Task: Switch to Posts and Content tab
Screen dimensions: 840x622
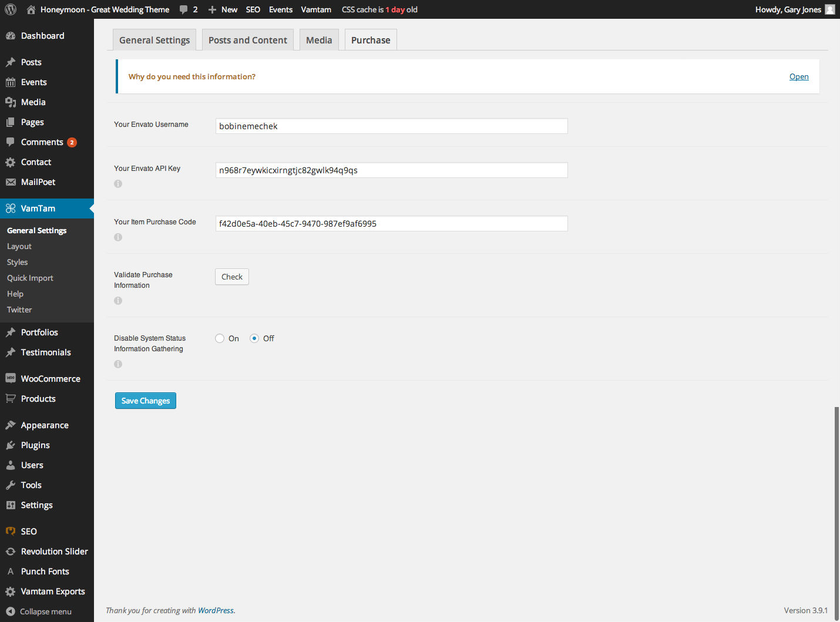Action: pos(247,40)
